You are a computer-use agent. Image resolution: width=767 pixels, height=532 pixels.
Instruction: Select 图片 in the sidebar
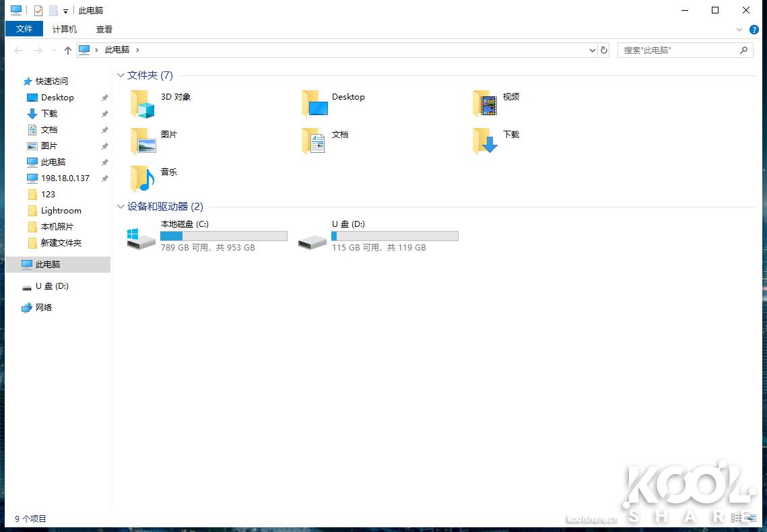click(x=49, y=145)
